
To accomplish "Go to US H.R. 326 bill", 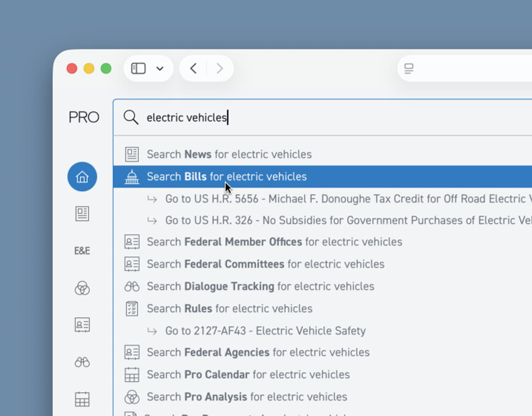I will (x=346, y=220).
